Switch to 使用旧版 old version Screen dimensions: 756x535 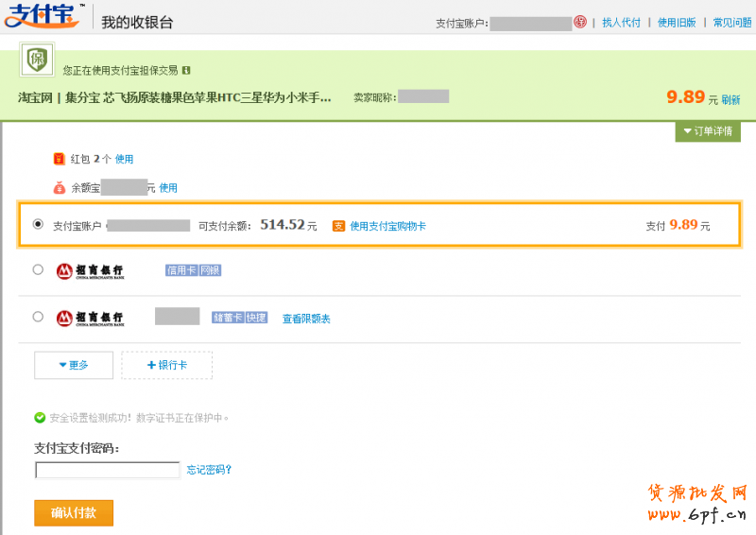pos(677,23)
